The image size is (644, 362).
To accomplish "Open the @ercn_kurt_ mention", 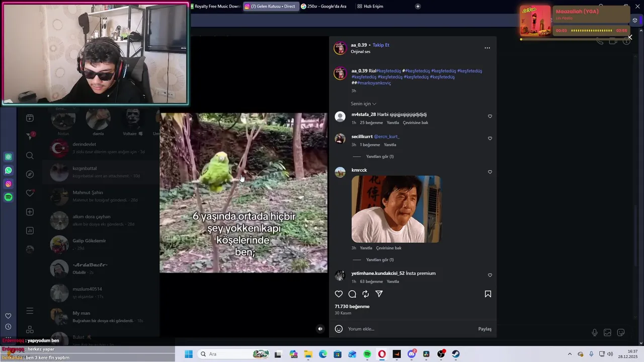I will 386,137.
